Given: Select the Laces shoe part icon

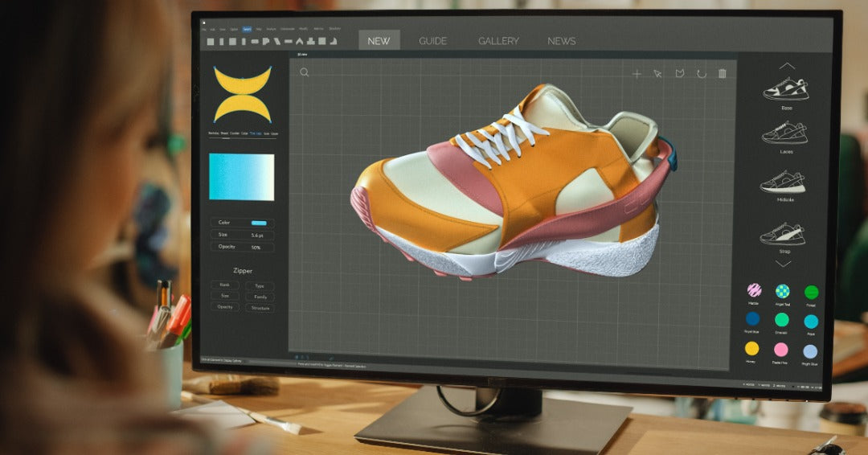Looking at the screenshot, I should click(x=784, y=133).
